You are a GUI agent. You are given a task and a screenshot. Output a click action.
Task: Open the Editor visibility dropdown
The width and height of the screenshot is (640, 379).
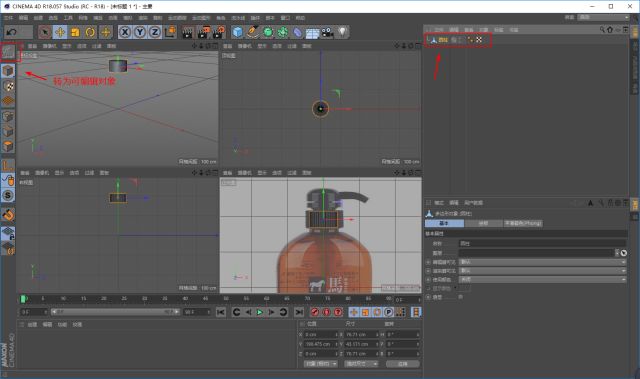pyautogui.click(x=542, y=262)
